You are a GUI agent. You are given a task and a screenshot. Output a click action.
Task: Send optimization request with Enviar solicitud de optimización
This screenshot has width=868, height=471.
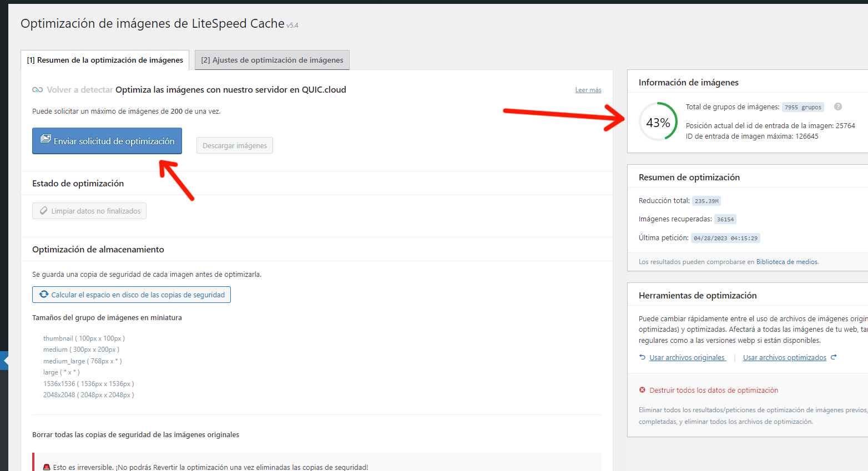[107, 141]
